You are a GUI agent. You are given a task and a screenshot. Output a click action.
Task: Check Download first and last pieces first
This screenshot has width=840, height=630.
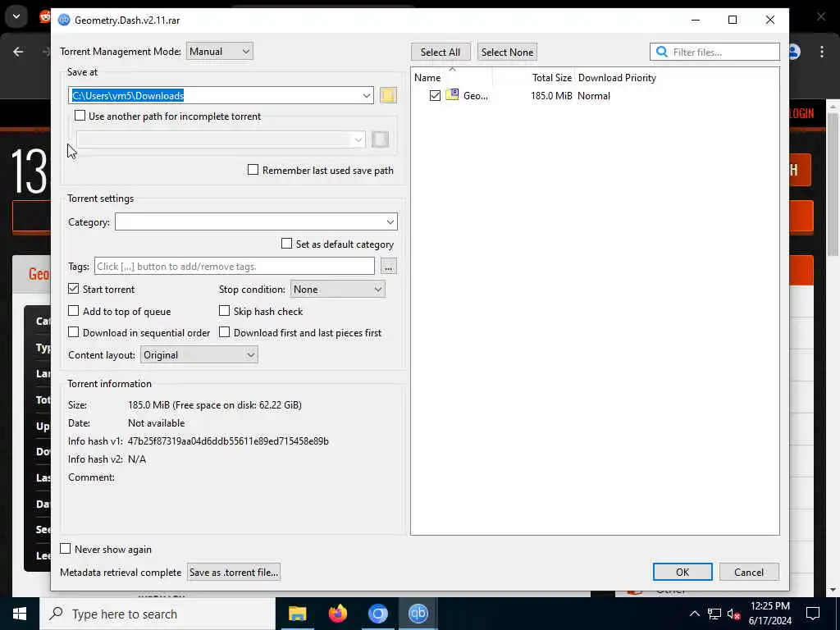(225, 332)
